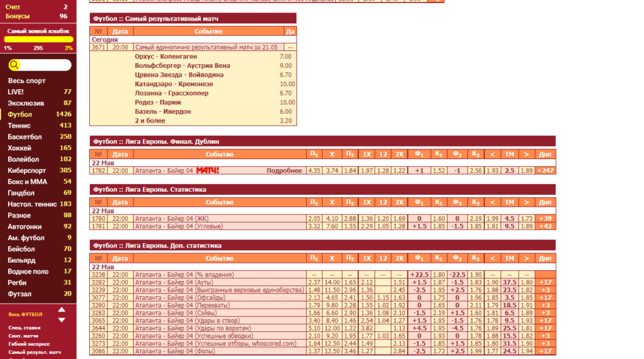Open LIVE! section in sidebar
The width and height of the screenshot is (644, 359).
point(16,92)
